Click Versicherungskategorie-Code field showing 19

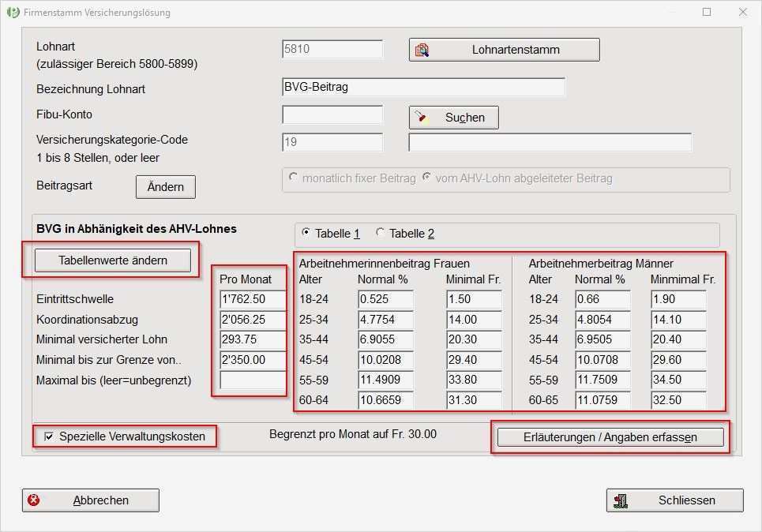(x=332, y=142)
